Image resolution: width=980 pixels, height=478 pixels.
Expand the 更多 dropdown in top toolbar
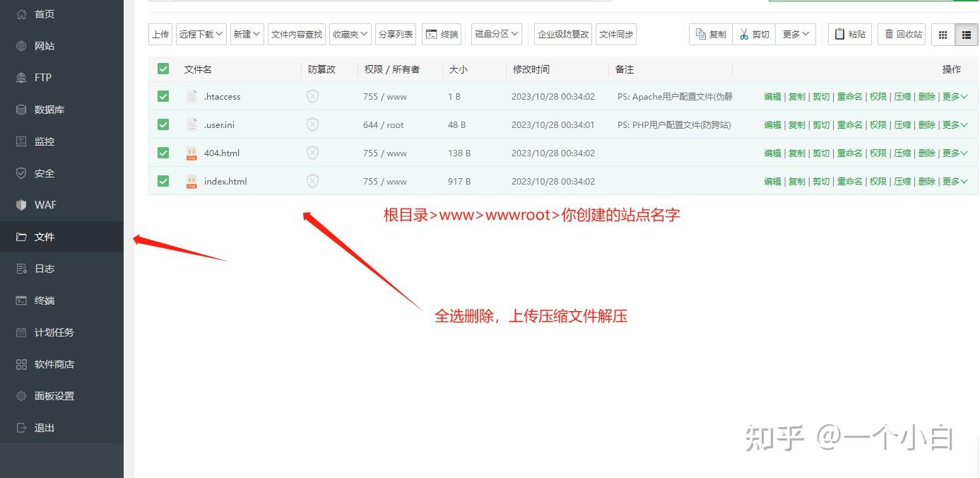point(796,34)
